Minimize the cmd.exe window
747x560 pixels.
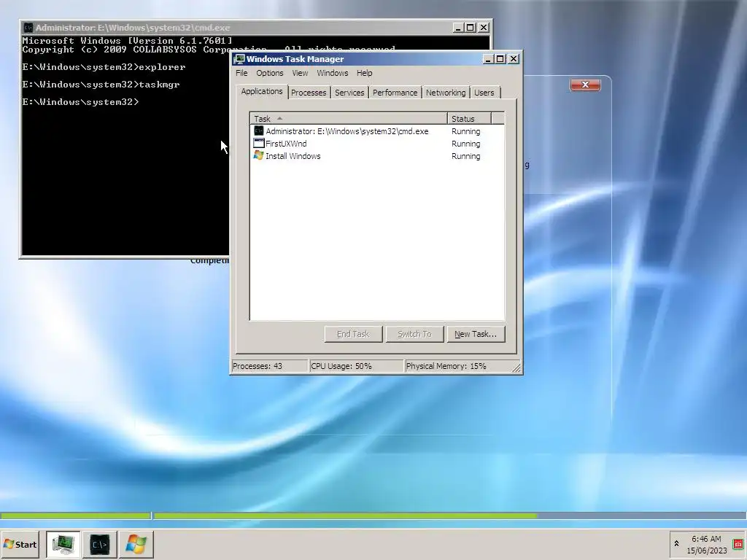pos(458,28)
